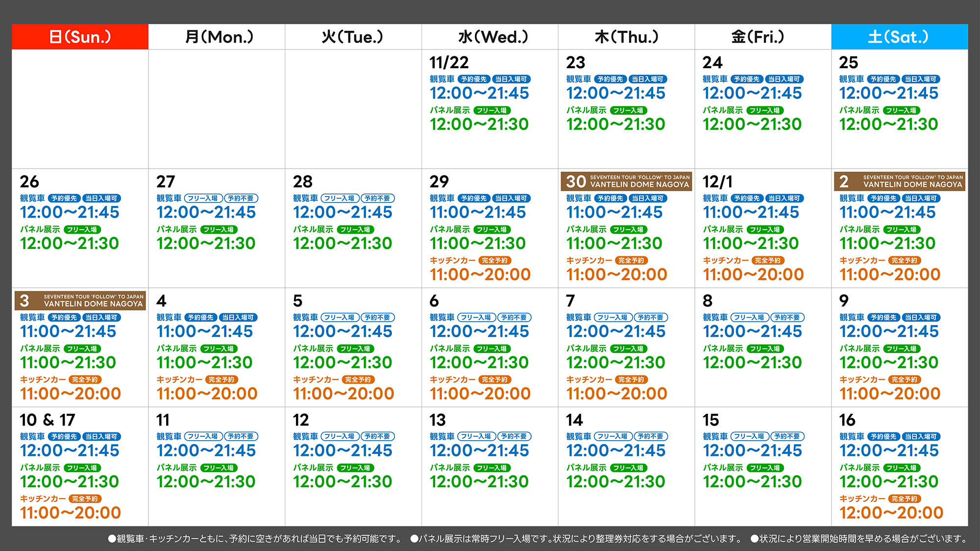Select the 12/1 date cell number

click(717, 182)
